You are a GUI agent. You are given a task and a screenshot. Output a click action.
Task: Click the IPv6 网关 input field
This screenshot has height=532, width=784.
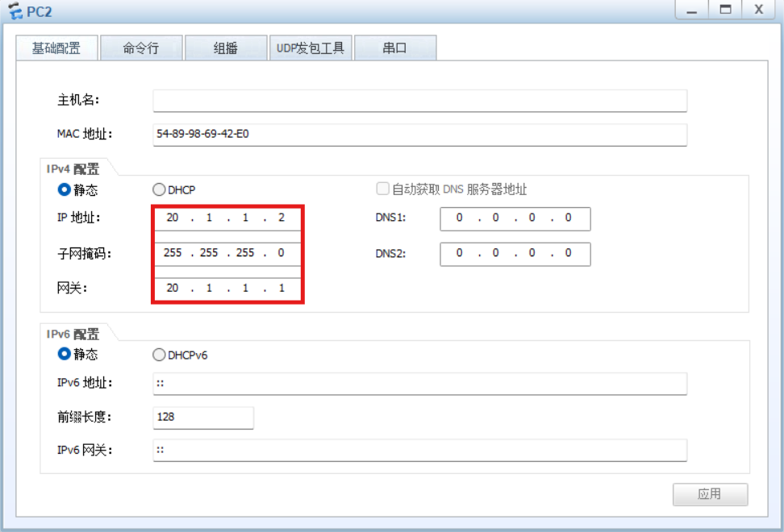click(x=420, y=450)
